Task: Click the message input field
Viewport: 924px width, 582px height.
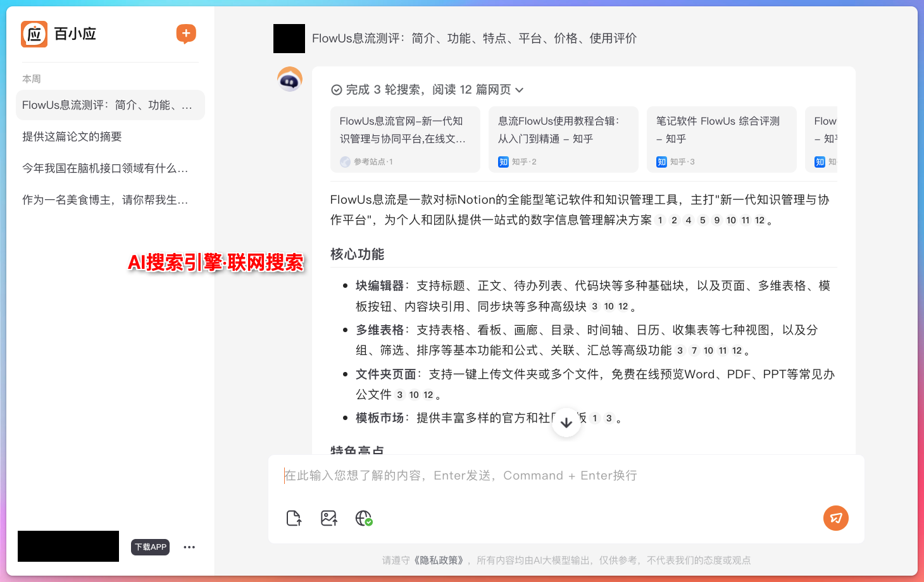Action: 566,476
